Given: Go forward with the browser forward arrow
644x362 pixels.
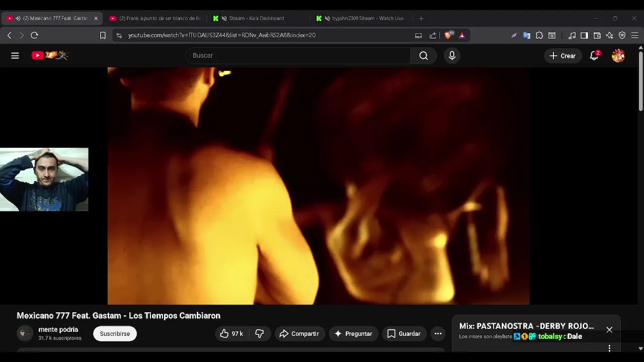Looking at the screenshot, I should [22, 35].
